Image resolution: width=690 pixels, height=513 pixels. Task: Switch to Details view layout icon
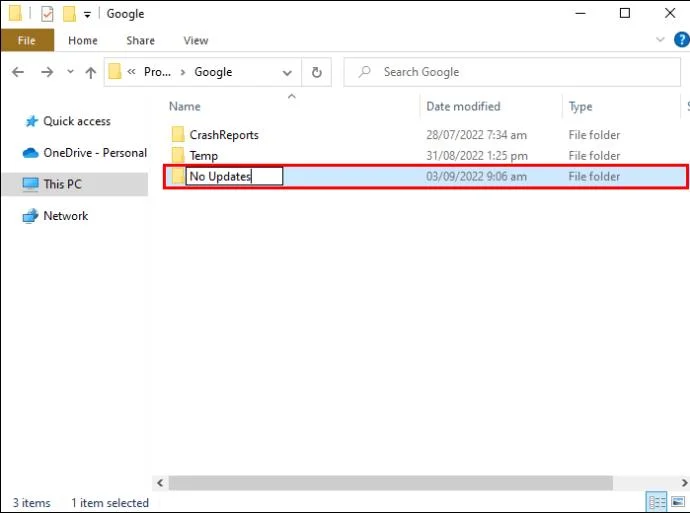coord(656,502)
